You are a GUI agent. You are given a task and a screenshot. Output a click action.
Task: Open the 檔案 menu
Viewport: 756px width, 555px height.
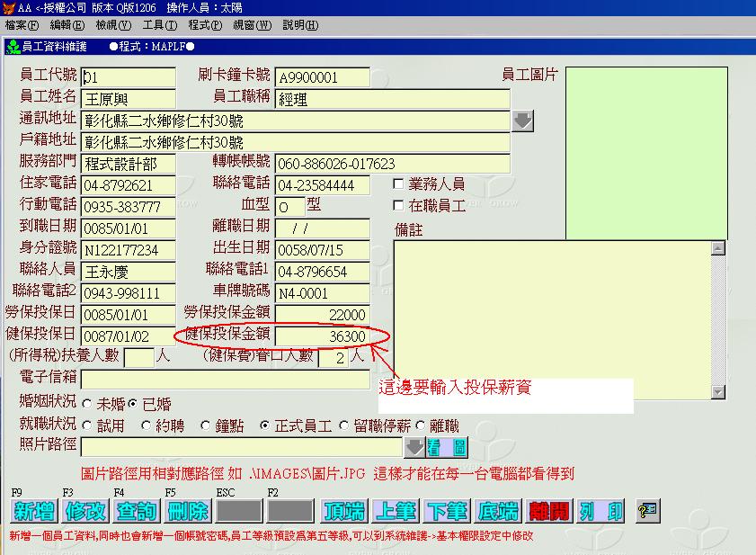coord(22,25)
